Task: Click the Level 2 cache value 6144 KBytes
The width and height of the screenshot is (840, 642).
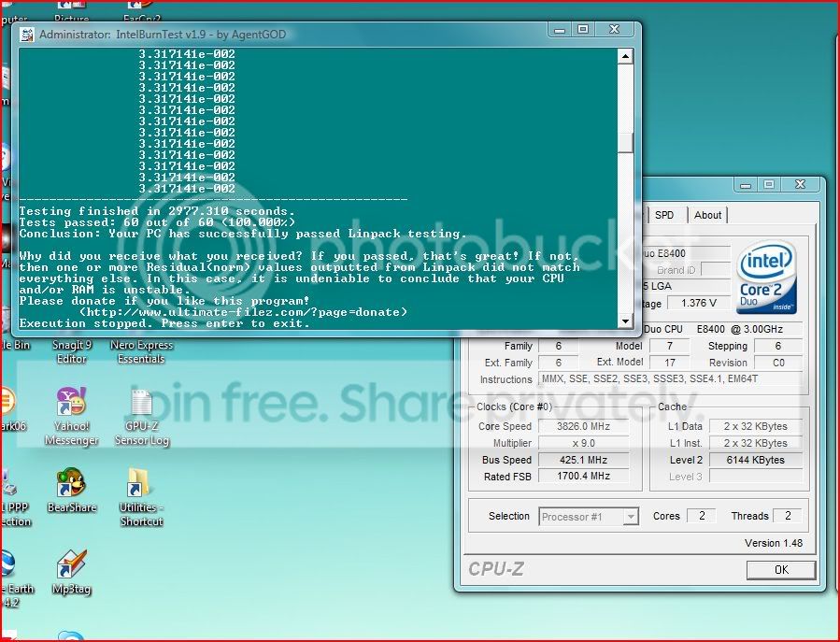Action: pyautogui.click(x=755, y=460)
